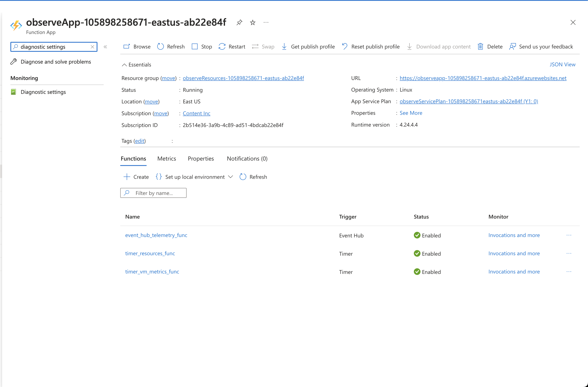Collapse the sidebar menu with double chevron
Viewport: 588px width, 387px height.
coord(105,47)
